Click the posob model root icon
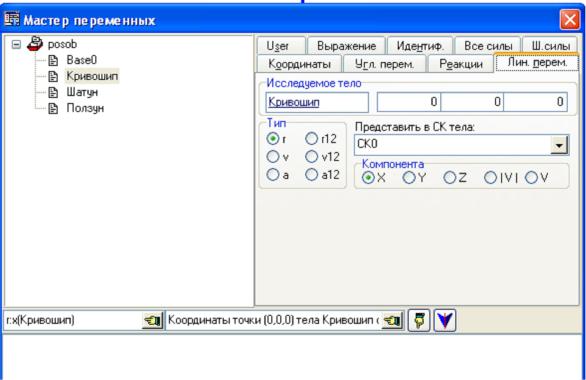Screen dimensions: 586x380 [35, 44]
